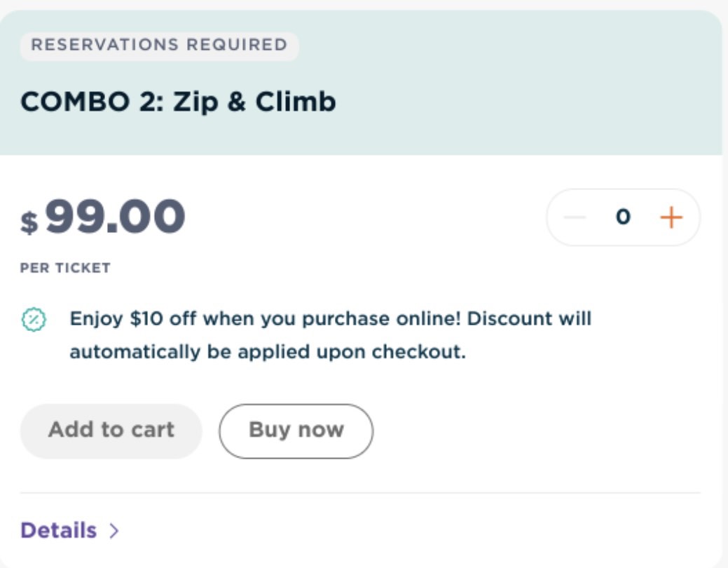Viewport: 728px width, 568px height.
Task: Click the RESERVATIONS REQUIRED badge
Action: (x=159, y=46)
